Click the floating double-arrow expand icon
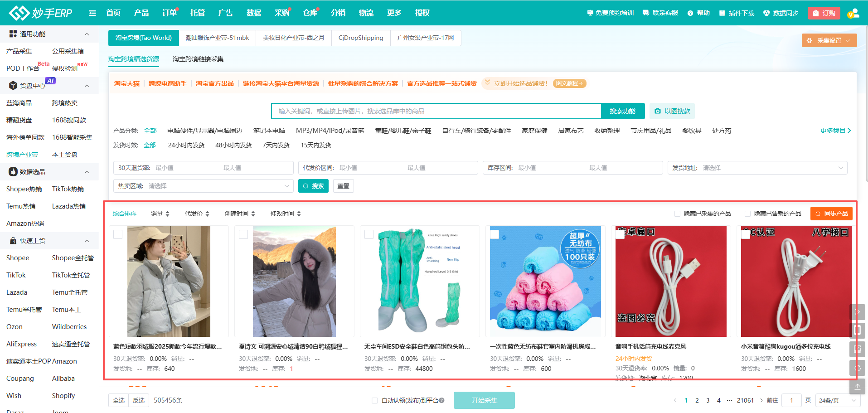Screen dimensions: 868x413 pyautogui.click(x=857, y=312)
